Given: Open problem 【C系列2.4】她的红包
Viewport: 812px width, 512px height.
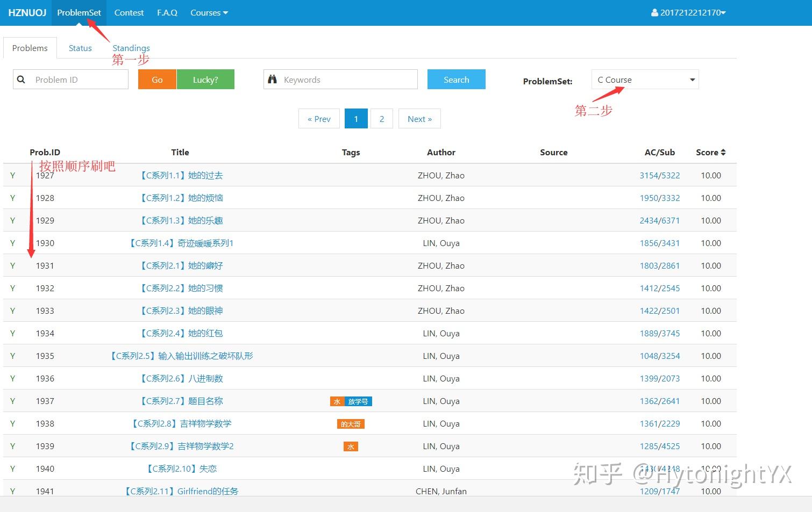Looking at the screenshot, I should coord(180,334).
